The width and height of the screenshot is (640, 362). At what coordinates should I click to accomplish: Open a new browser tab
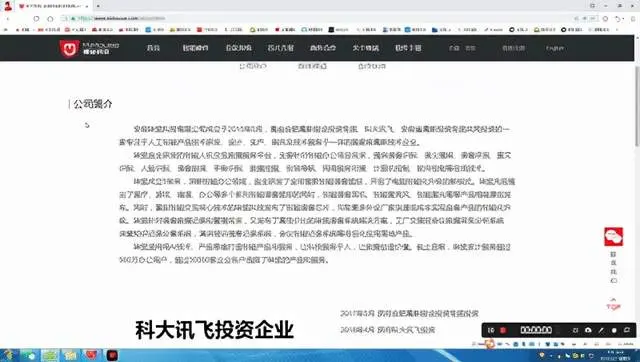click(98, 6)
